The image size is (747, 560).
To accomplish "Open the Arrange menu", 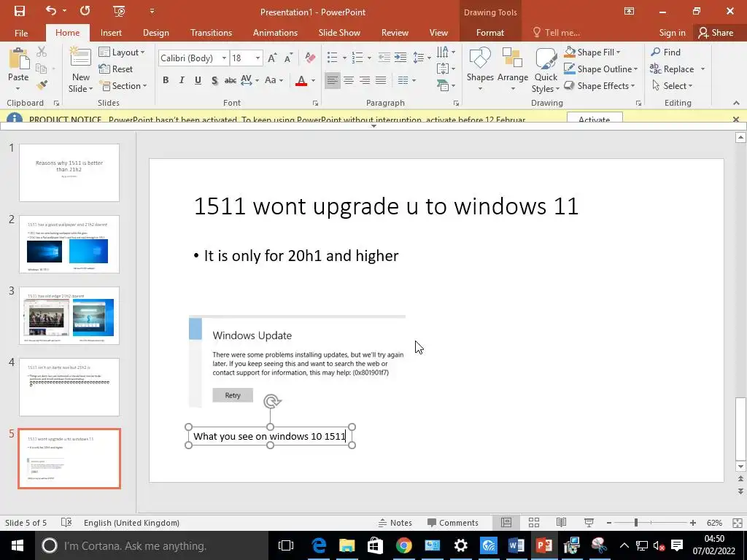I will point(513,69).
